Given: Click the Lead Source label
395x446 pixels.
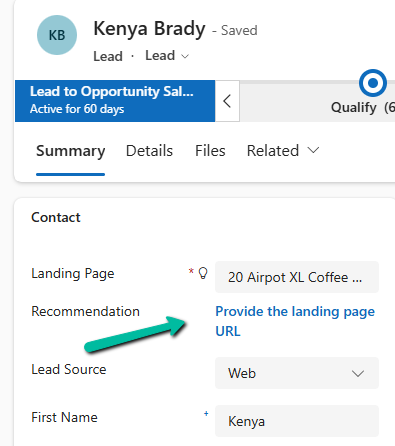Looking at the screenshot, I should pyautogui.click(x=69, y=369).
